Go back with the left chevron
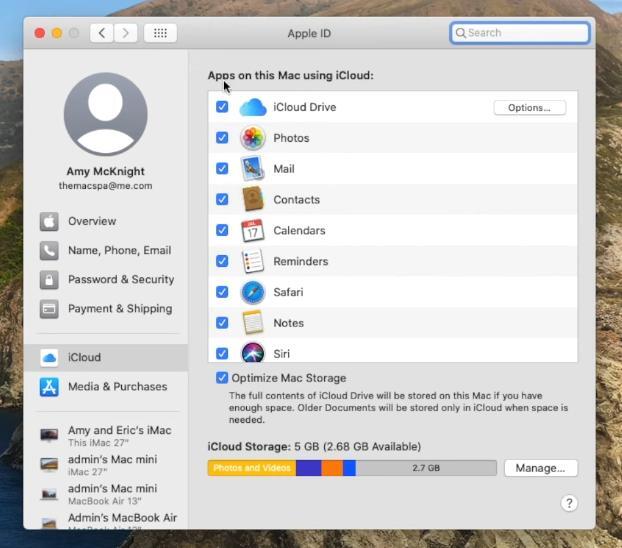Image resolution: width=622 pixels, height=548 pixels. coord(102,33)
